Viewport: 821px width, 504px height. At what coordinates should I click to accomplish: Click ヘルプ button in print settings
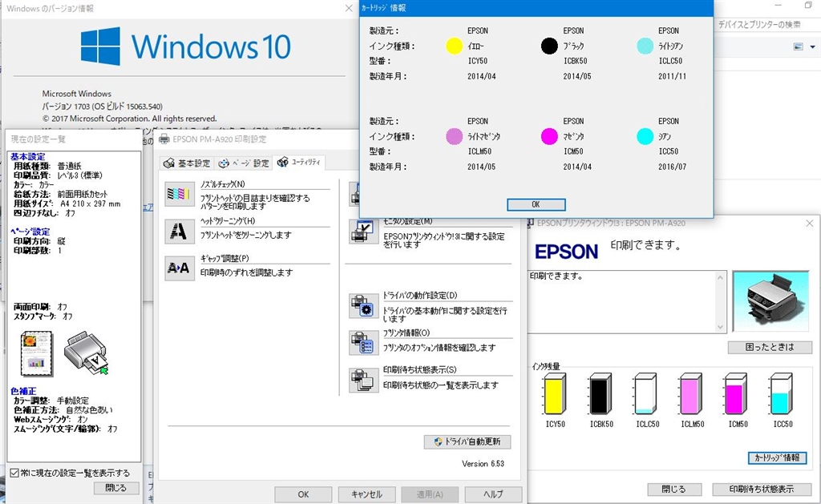(x=493, y=494)
